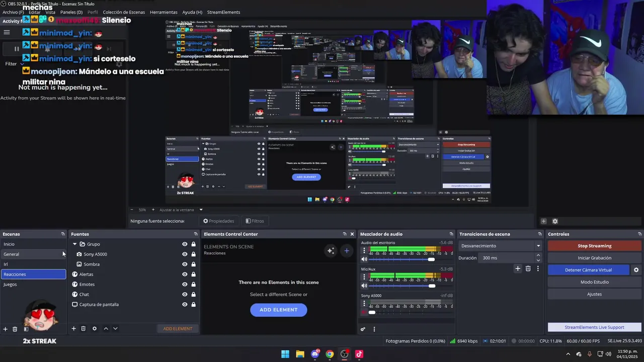Mute the Mic/Aux speaker

(x=364, y=286)
